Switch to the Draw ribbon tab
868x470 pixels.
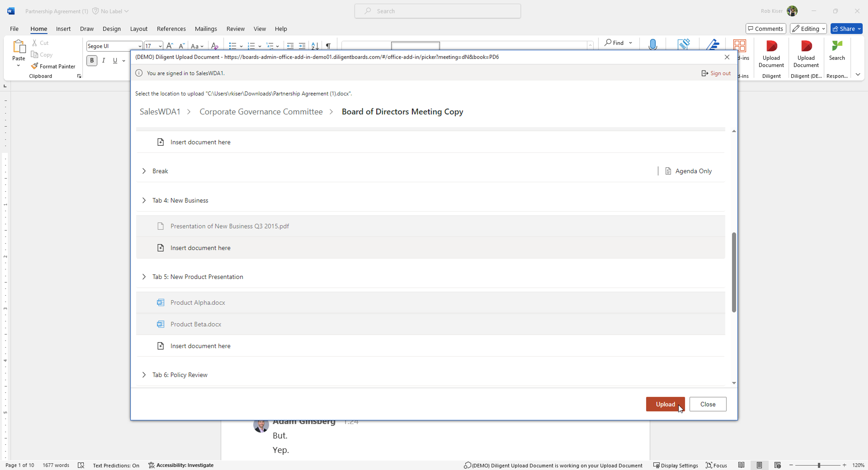pos(87,29)
